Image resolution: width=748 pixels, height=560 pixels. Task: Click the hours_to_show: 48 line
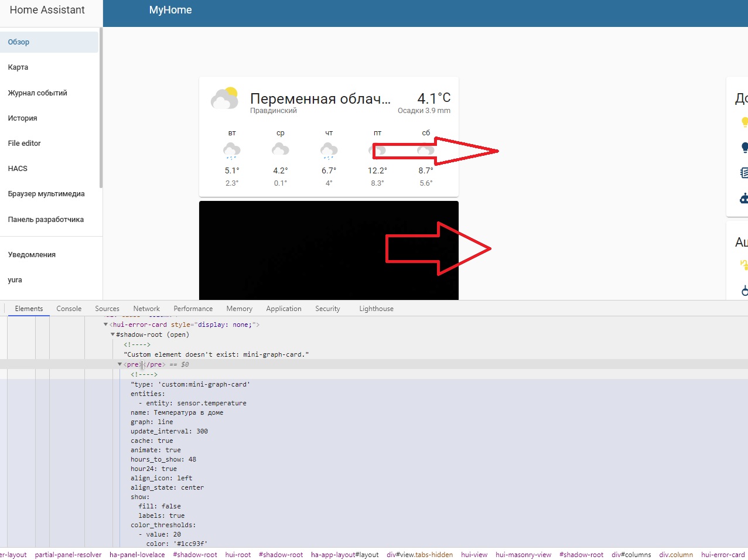point(163,459)
